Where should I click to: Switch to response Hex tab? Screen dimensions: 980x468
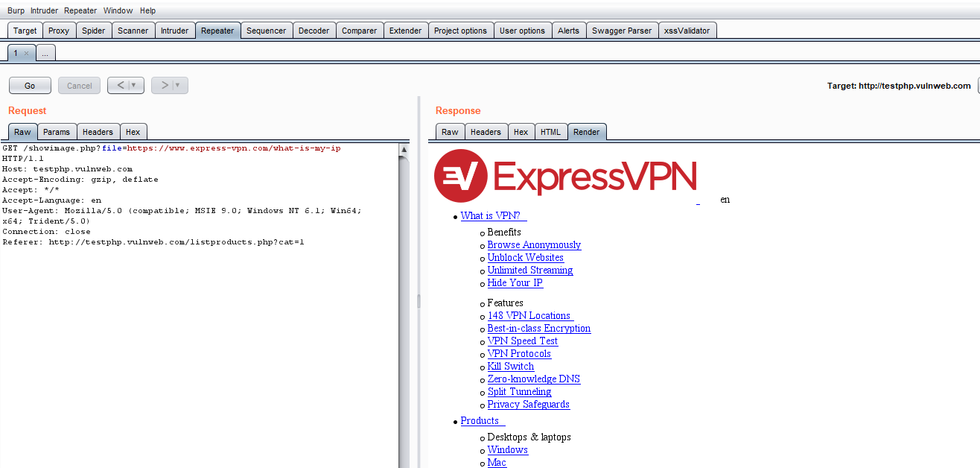521,132
